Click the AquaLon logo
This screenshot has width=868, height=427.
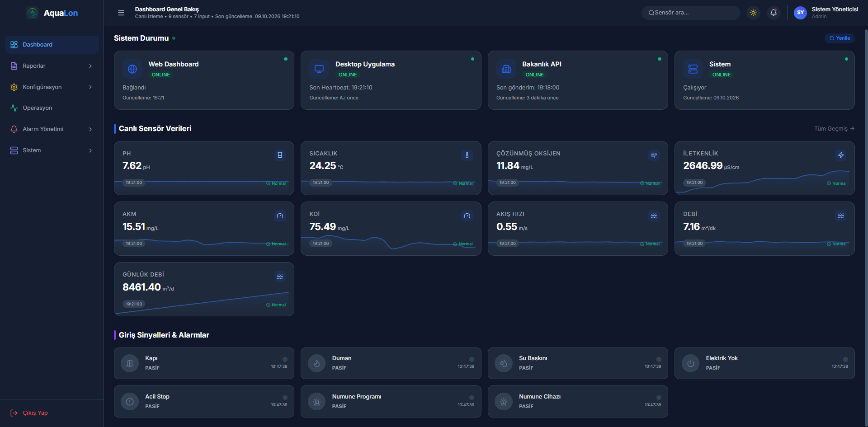(x=52, y=13)
